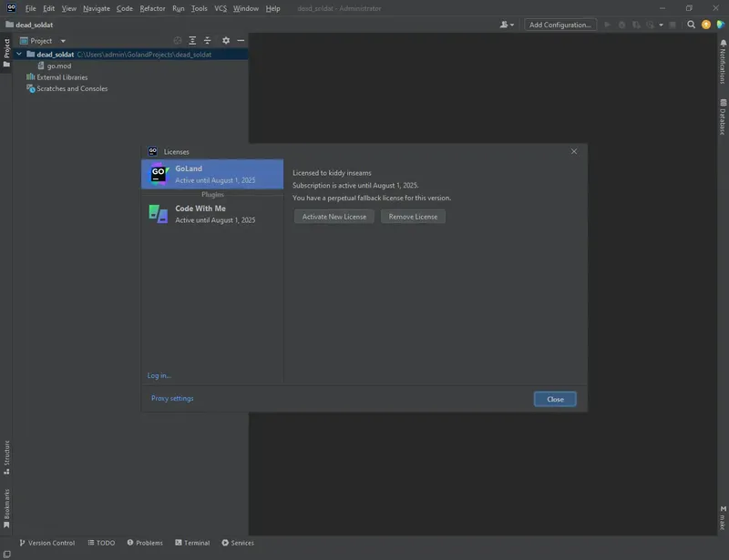Open the Navigate menu

[x=97, y=8]
